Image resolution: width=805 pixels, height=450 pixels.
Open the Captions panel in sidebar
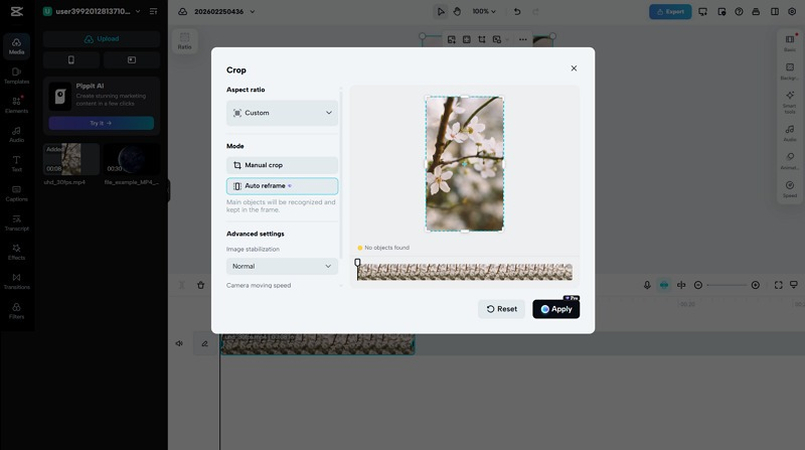click(16, 193)
